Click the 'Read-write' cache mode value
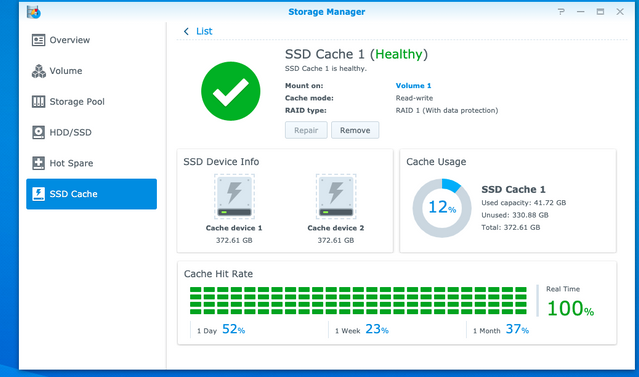 [414, 98]
